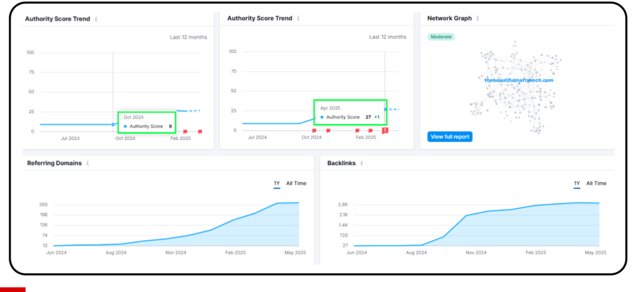Image resolution: width=644 pixels, height=292 pixels.
Task: Click info icon next to Backlinks
Action: tap(362, 163)
